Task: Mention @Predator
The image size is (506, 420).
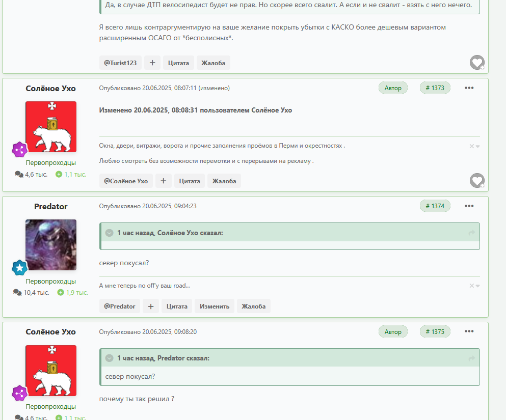Action: (119, 306)
